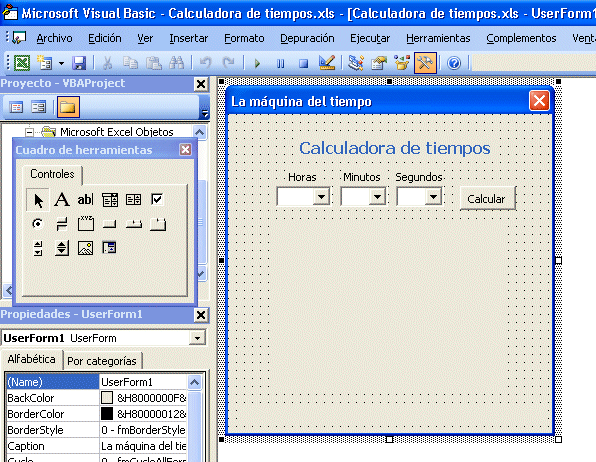Select the TextBox 'ab|' control tool
This screenshot has width=596, height=462.
85,199
